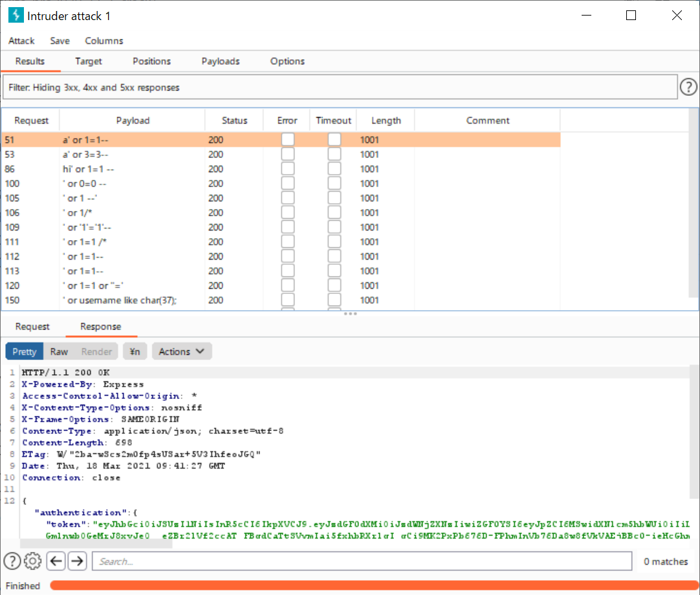
Task: Select request number 113 row
Action: [x=281, y=271]
